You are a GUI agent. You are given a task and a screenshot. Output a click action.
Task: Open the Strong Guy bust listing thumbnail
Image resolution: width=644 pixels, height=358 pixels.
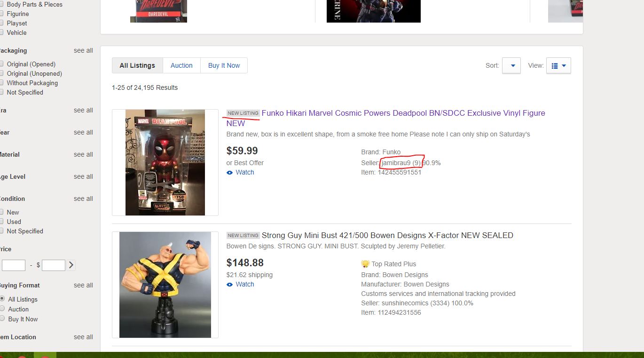click(165, 285)
